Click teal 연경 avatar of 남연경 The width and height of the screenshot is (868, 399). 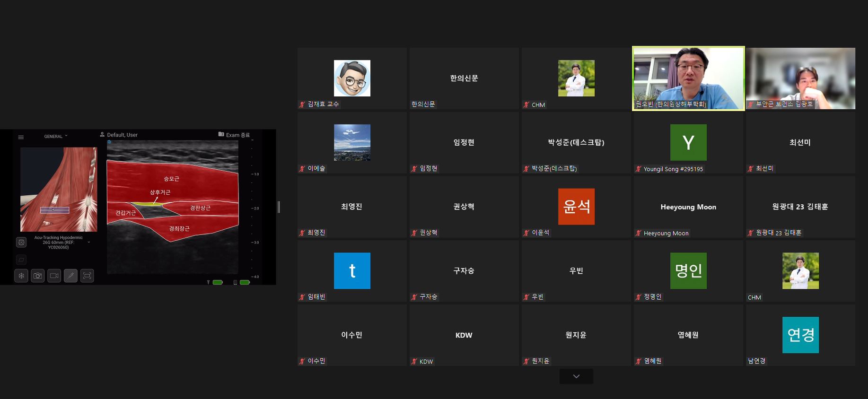(x=800, y=335)
